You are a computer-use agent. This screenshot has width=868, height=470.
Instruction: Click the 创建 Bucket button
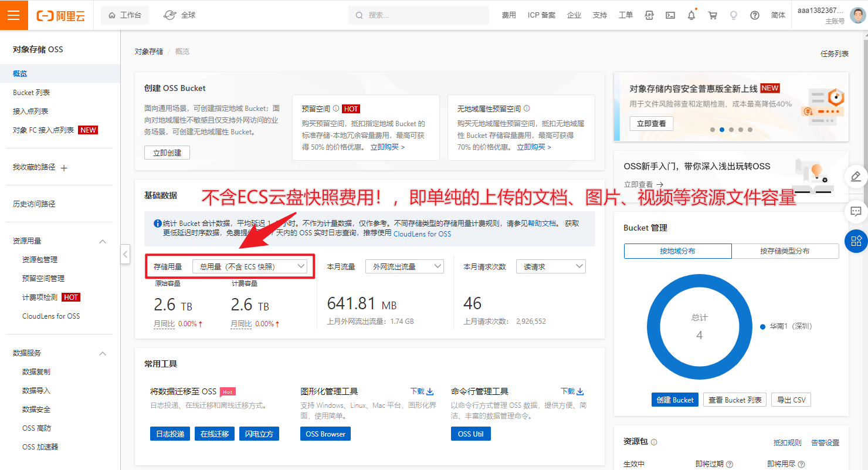(x=675, y=400)
